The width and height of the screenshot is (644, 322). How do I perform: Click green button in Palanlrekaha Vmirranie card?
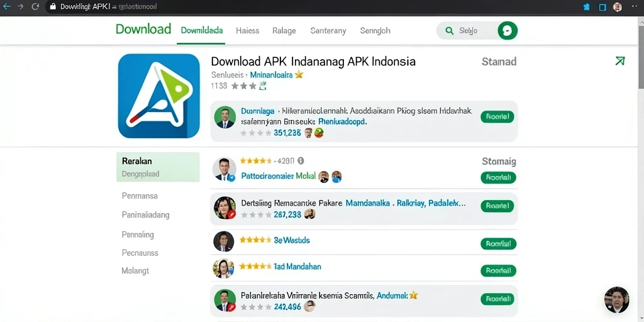(497, 299)
